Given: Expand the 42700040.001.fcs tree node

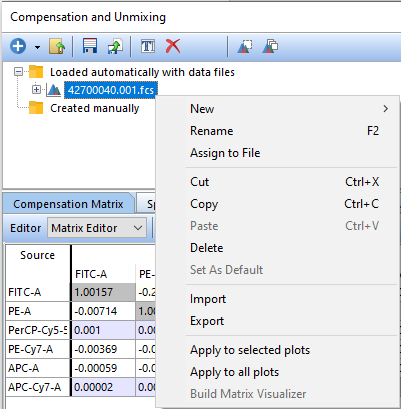Looking at the screenshot, I should coord(36,90).
